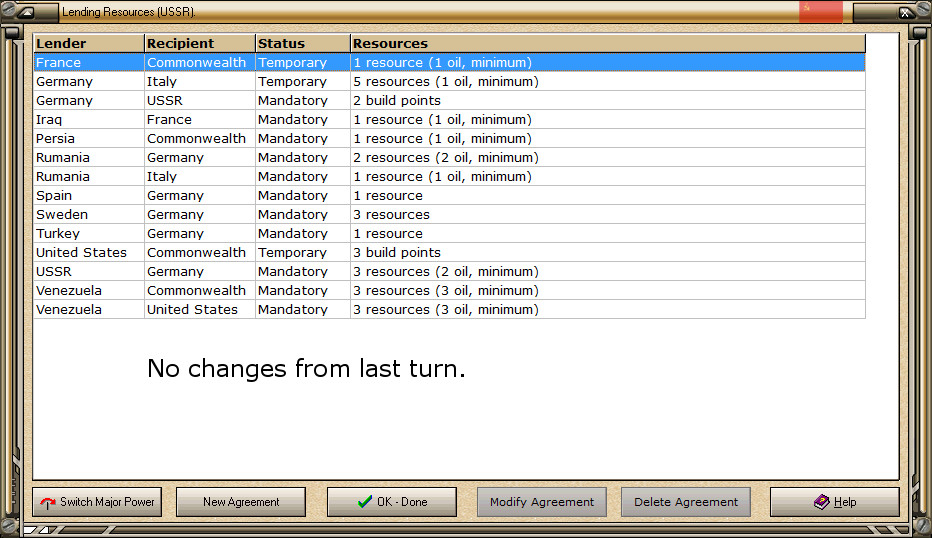Click Mandatory status in Sweden row
This screenshot has height=538, width=932.
pos(303,215)
